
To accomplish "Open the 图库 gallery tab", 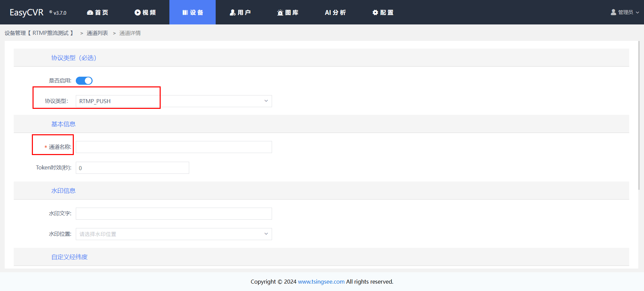I will click(288, 12).
